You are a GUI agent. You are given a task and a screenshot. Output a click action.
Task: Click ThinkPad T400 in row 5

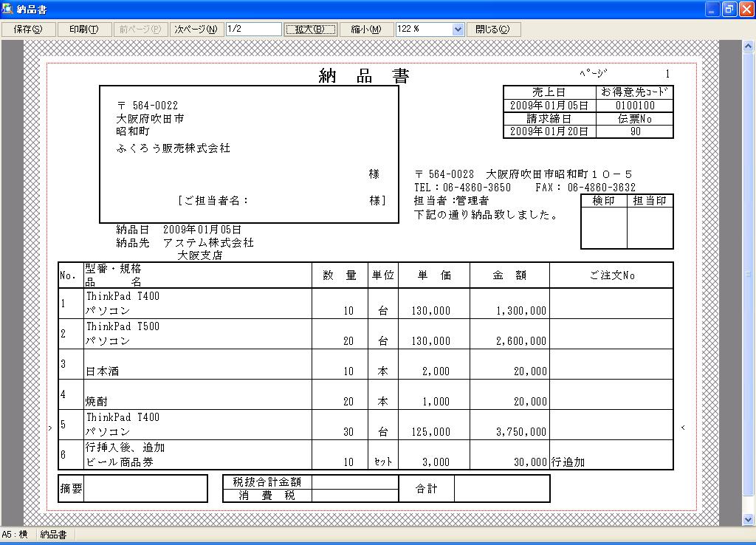point(123,417)
